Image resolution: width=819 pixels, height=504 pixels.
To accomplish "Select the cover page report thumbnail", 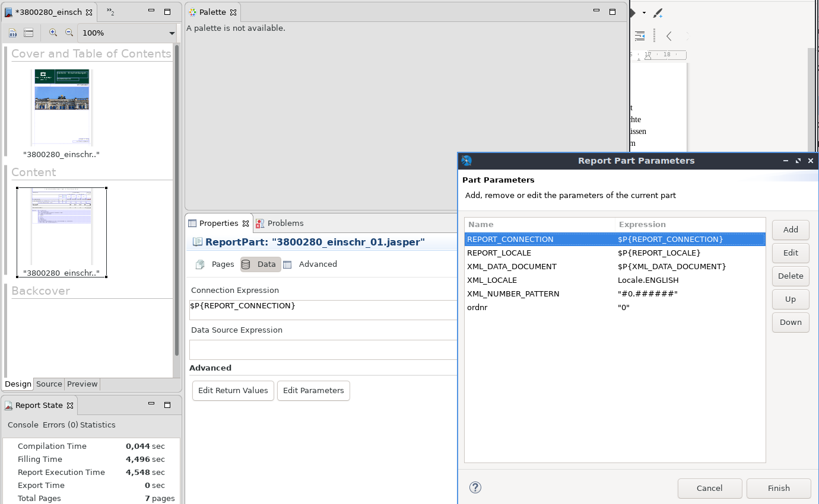I will (62, 107).
